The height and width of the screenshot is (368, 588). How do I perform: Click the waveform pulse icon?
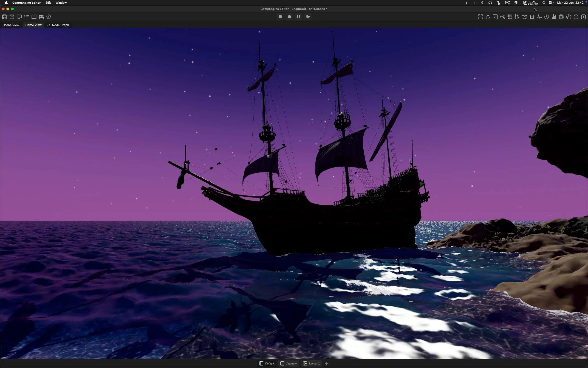coord(539,17)
